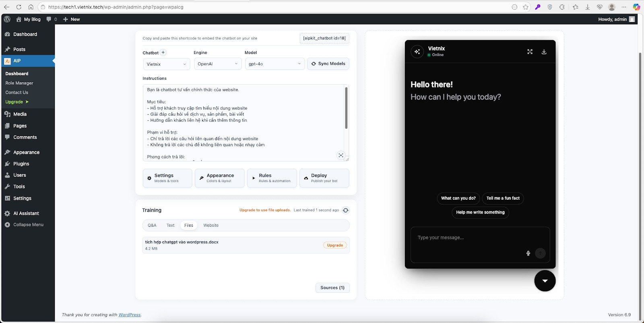This screenshot has width=644, height=323.
Task: Open browser extensions puzzle icon
Action: (562, 7)
